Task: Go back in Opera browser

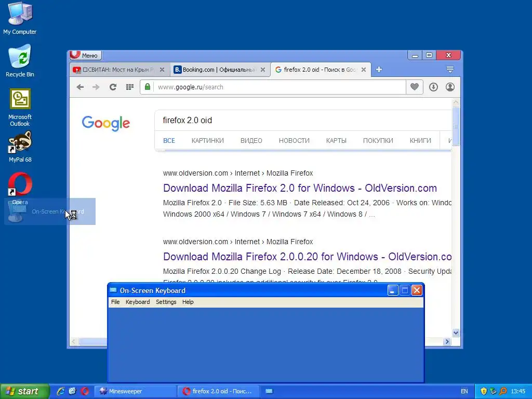Action: point(80,87)
